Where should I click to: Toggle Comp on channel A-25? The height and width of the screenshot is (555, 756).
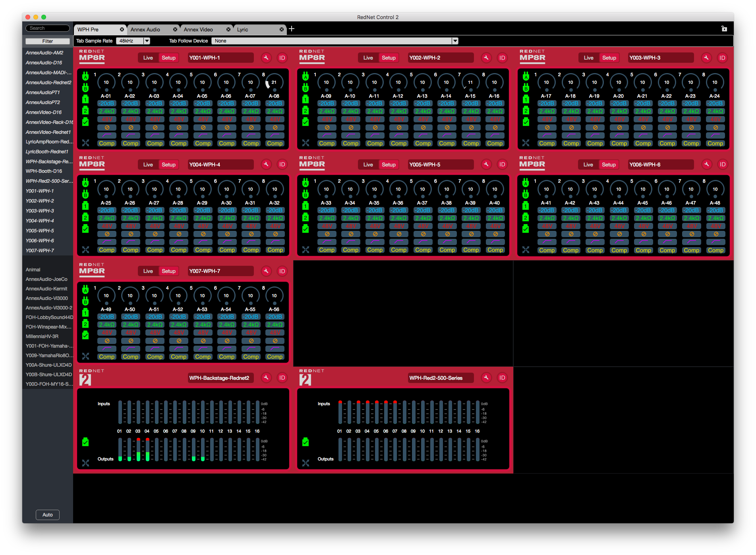107,250
